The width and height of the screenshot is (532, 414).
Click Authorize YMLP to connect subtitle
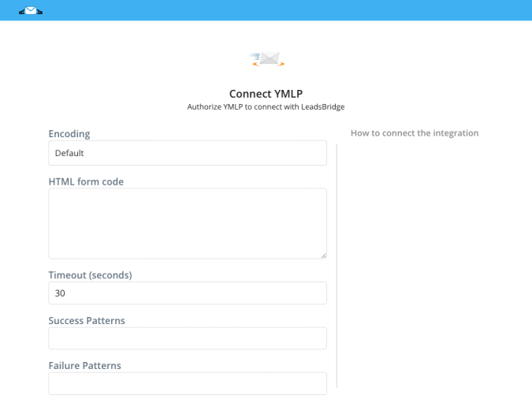click(266, 107)
